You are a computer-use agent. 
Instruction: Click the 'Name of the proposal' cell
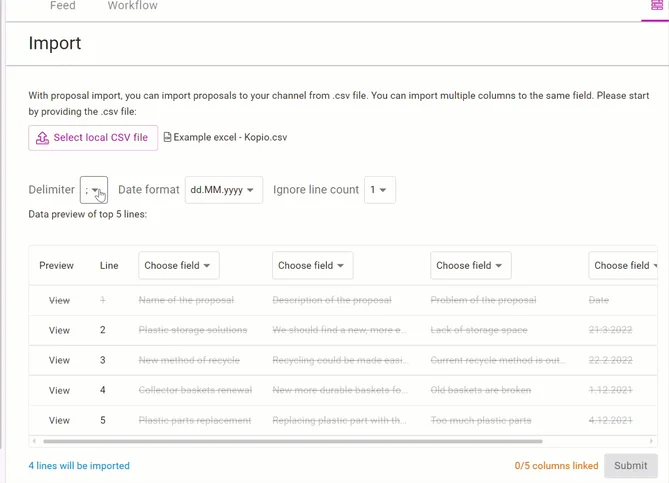(x=186, y=300)
